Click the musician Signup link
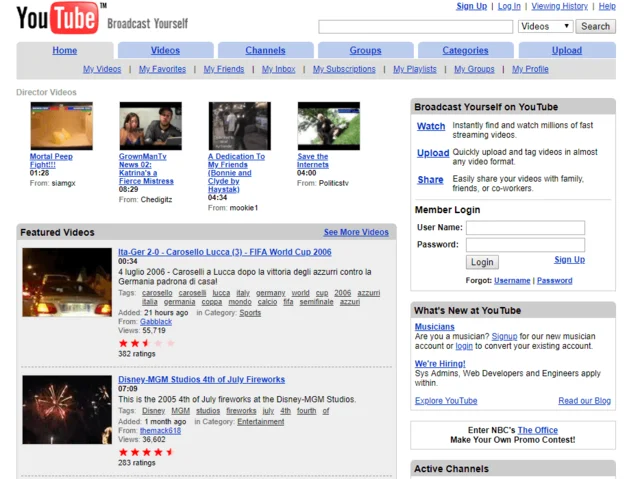640x479 pixels. click(x=504, y=337)
